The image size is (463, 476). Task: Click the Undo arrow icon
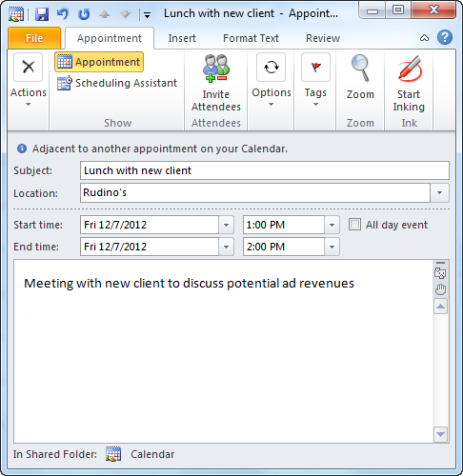click(x=63, y=14)
